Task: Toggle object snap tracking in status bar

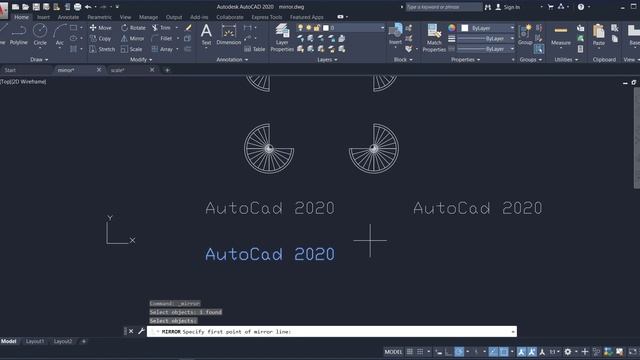Action: [x=493, y=351]
